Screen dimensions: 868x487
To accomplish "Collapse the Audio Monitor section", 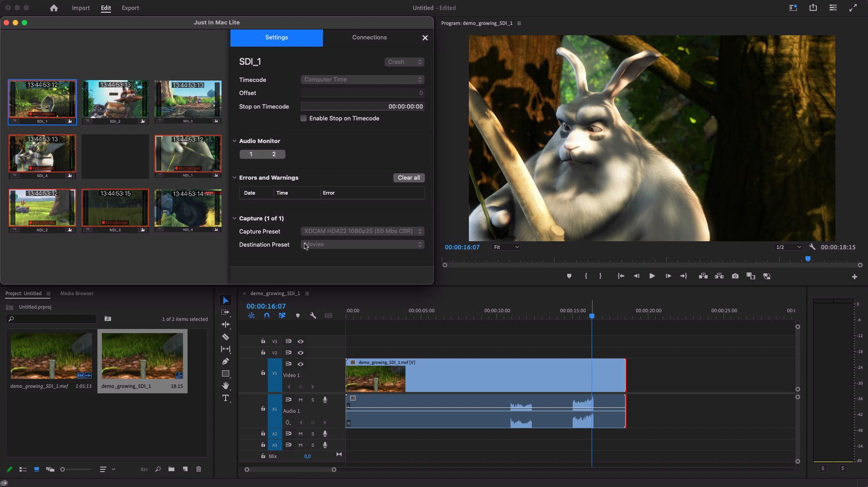I will click(235, 141).
